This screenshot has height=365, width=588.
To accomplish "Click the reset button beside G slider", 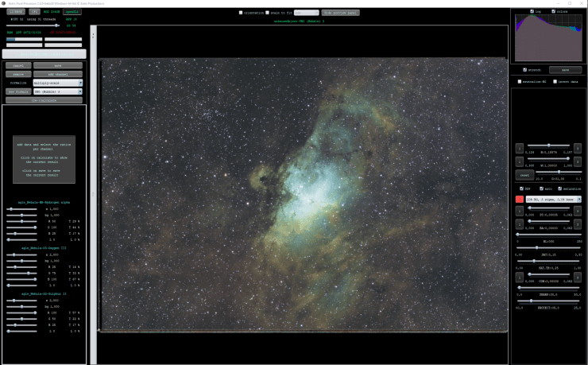I will click(524, 175).
